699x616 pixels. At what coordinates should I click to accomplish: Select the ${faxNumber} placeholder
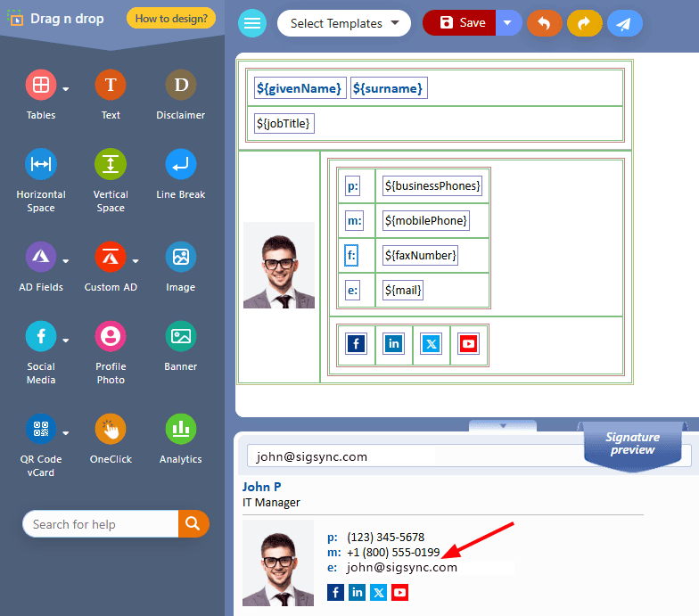[421, 255]
